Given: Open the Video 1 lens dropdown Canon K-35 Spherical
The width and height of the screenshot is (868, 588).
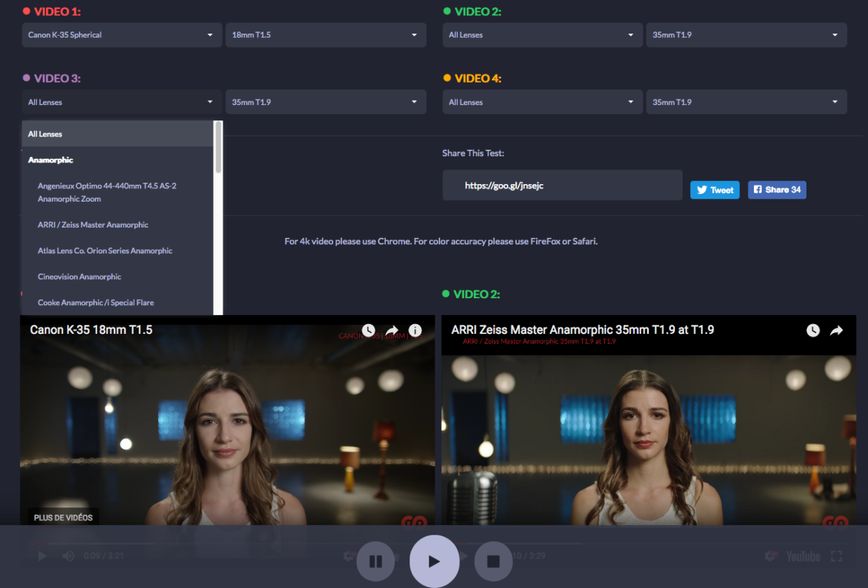Looking at the screenshot, I should point(121,35).
